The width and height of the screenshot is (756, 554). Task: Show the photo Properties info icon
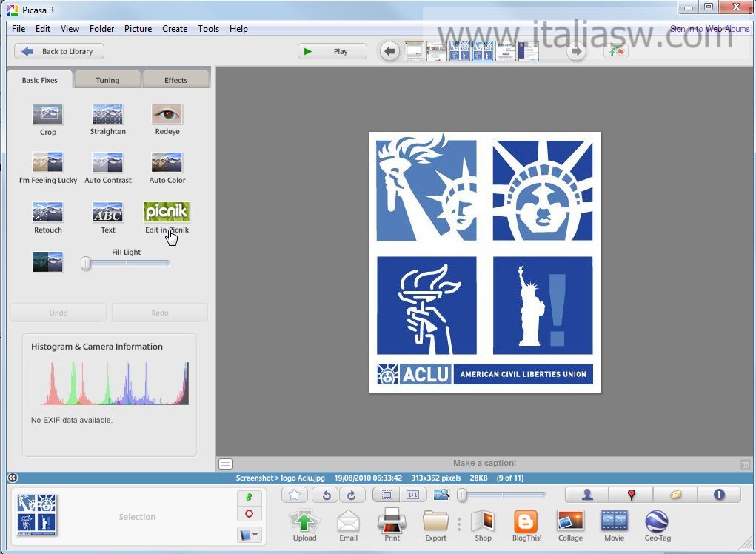click(x=719, y=495)
